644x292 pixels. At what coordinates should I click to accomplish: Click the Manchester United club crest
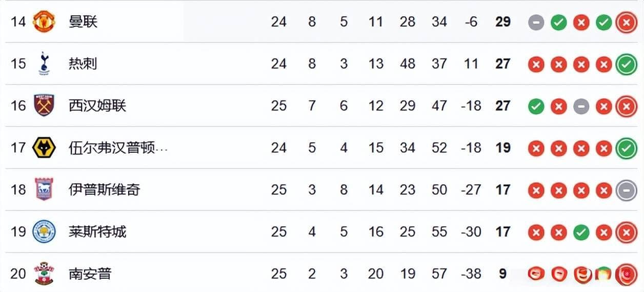tap(44, 22)
